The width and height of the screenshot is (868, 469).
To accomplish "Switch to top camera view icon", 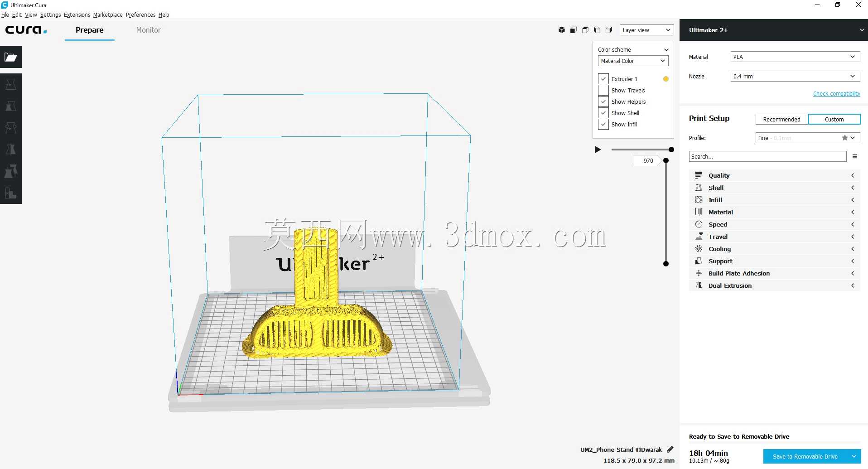I will (x=585, y=30).
